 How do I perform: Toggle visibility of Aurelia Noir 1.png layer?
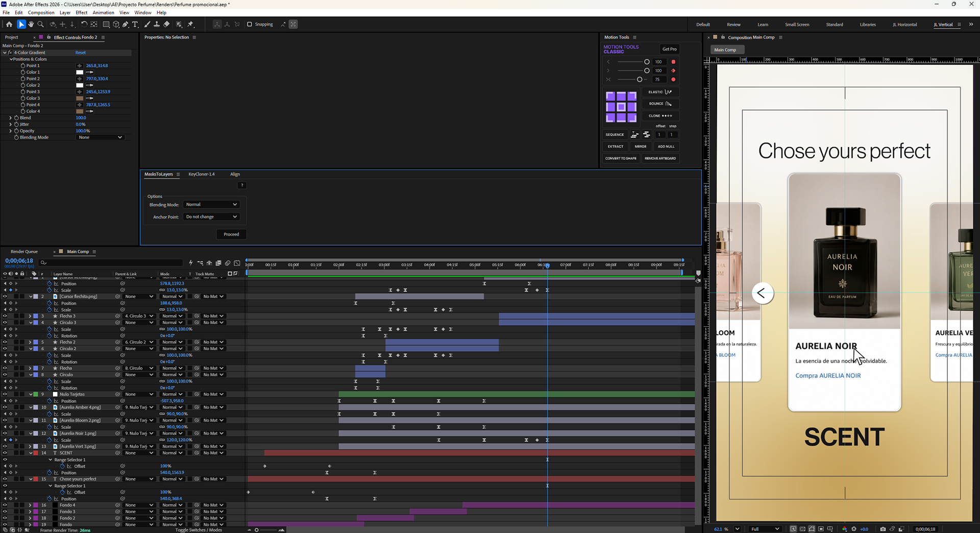(x=5, y=433)
